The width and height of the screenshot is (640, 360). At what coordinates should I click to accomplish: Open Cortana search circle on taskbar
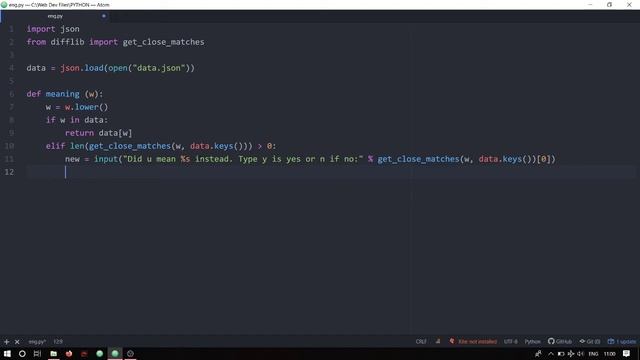point(22,353)
